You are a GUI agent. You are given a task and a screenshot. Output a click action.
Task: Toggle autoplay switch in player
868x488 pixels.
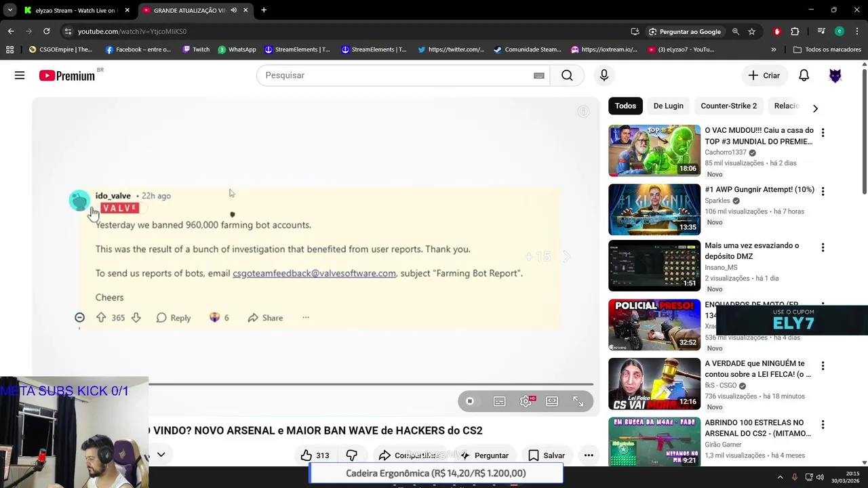click(473, 401)
